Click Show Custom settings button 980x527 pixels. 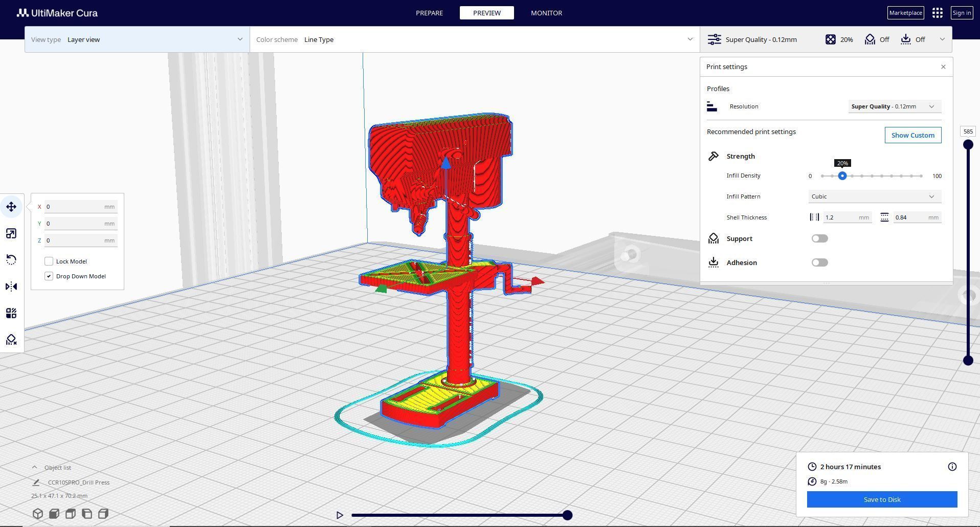click(x=912, y=135)
